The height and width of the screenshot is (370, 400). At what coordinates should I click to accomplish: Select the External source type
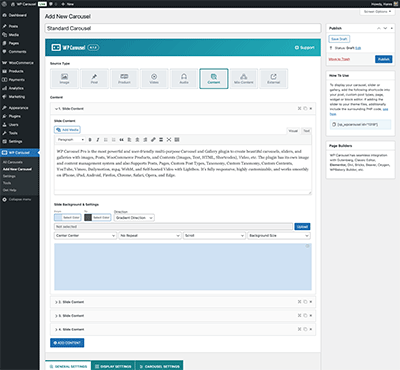(273, 79)
